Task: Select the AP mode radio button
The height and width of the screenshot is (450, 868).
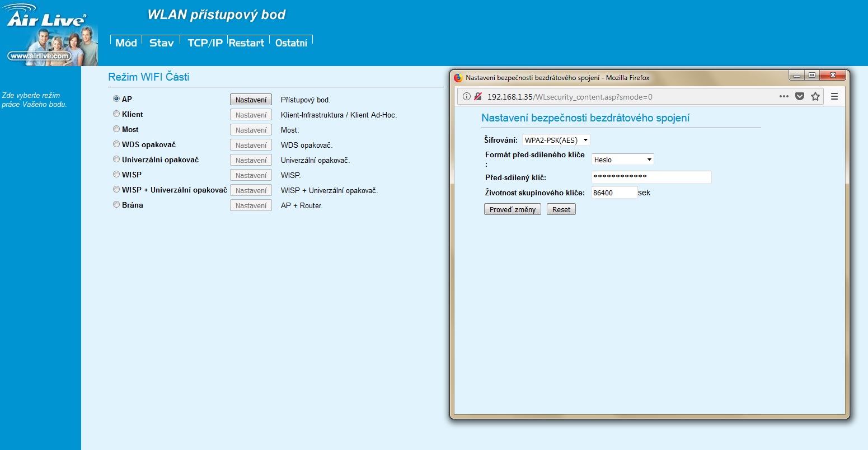Action: pyautogui.click(x=116, y=99)
